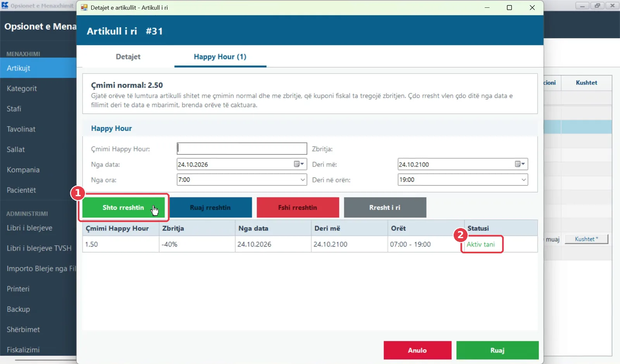Image resolution: width=620 pixels, height=364 pixels.
Task: Open Shërbimet in the sidebar
Action: point(38,330)
